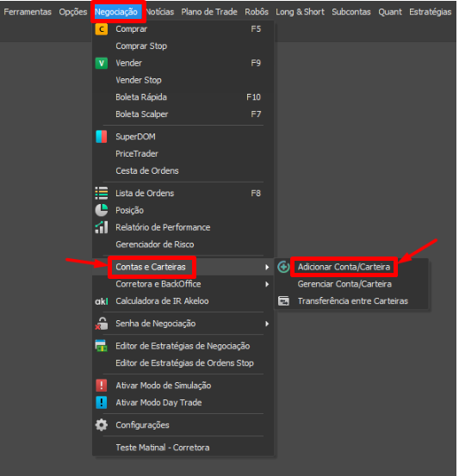Click the Lista de Ordens list icon
This screenshot has width=459, height=476.
[102, 194]
